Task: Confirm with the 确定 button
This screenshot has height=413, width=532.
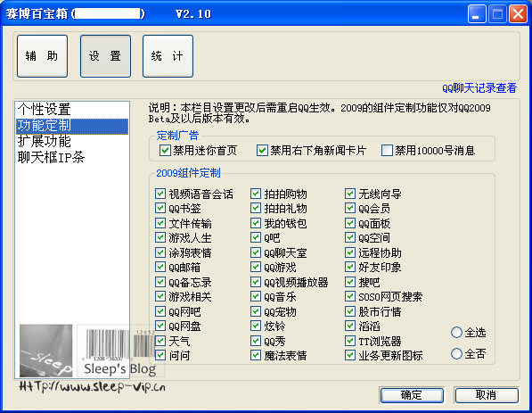Action: tap(412, 395)
